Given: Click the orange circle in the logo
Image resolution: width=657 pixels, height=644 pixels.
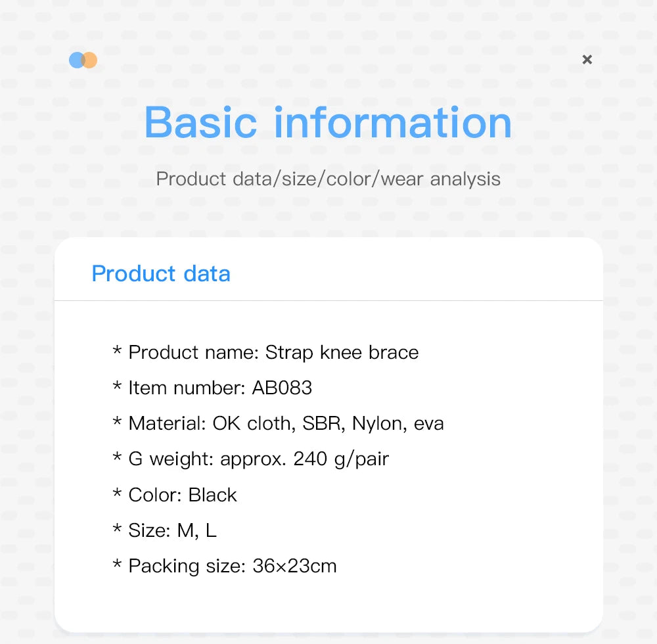Looking at the screenshot, I should click(x=91, y=60).
